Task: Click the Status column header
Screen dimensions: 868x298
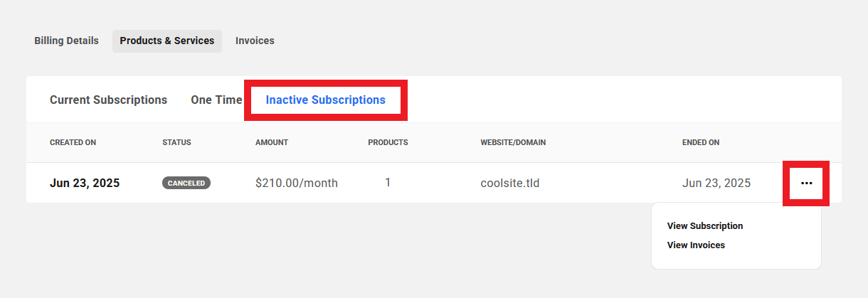Action: [176, 142]
